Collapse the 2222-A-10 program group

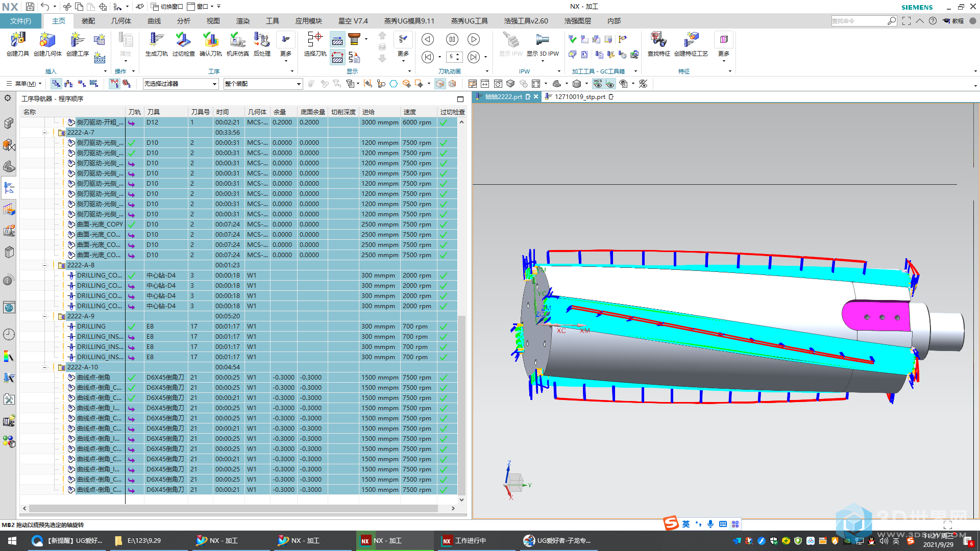click(45, 367)
